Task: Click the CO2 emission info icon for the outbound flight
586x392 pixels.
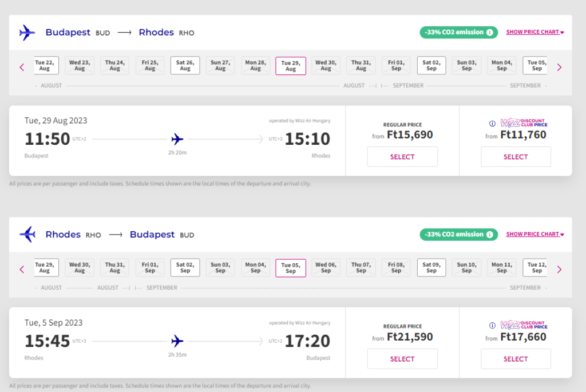Action: coord(489,33)
